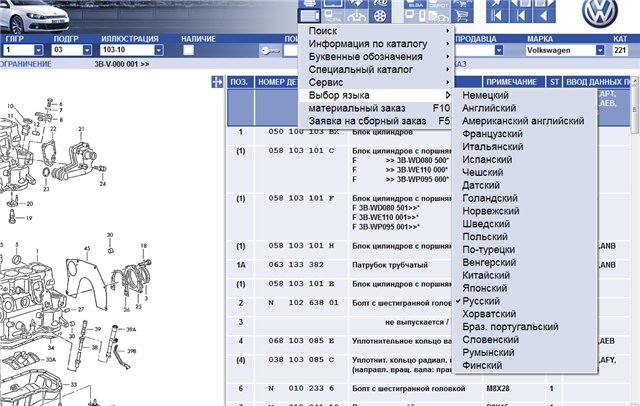Click the film reel toolbar icon
Image resolution: width=640 pixels, height=406 pixels.
[x=380, y=16]
